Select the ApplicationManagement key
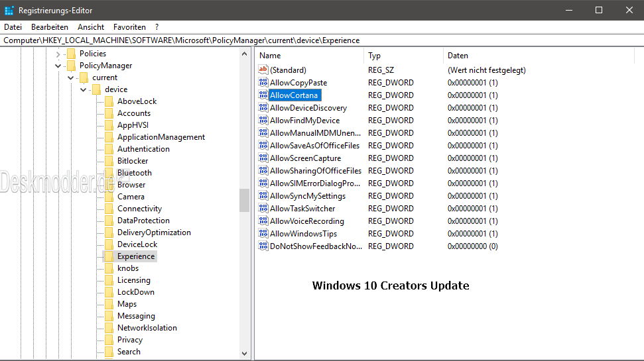644x361 pixels. [161, 137]
